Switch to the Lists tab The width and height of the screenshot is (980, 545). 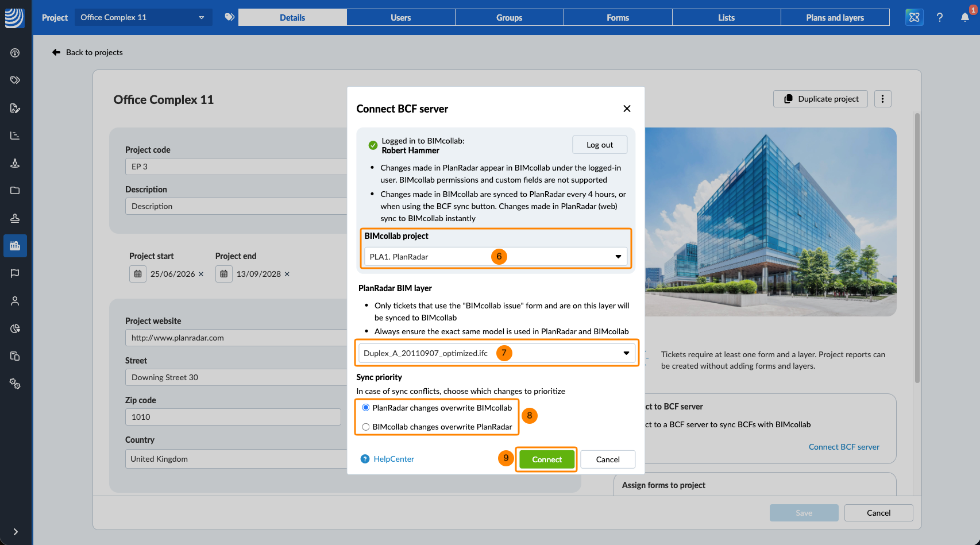[727, 17]
